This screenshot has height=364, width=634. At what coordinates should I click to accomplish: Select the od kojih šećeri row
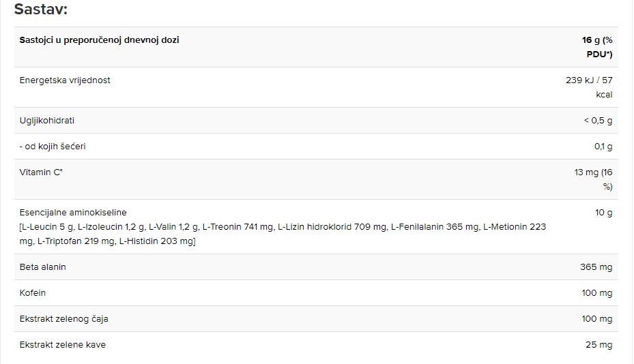316,147
